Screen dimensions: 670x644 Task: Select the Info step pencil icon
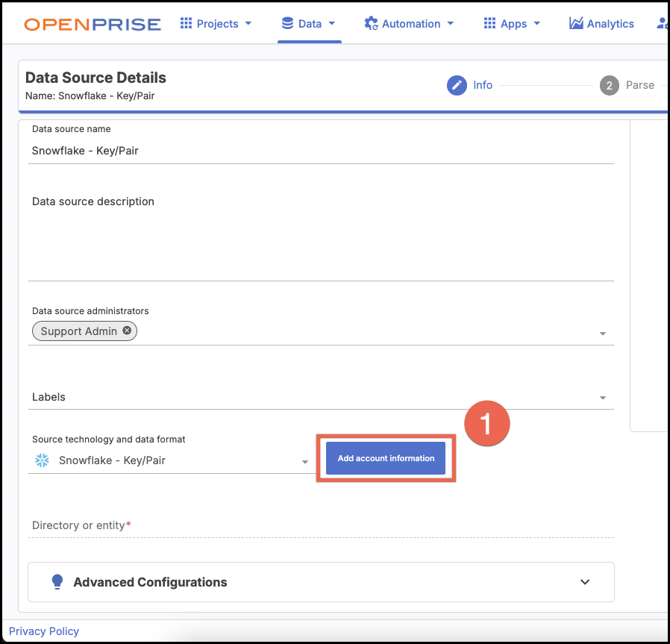(457, 86)
